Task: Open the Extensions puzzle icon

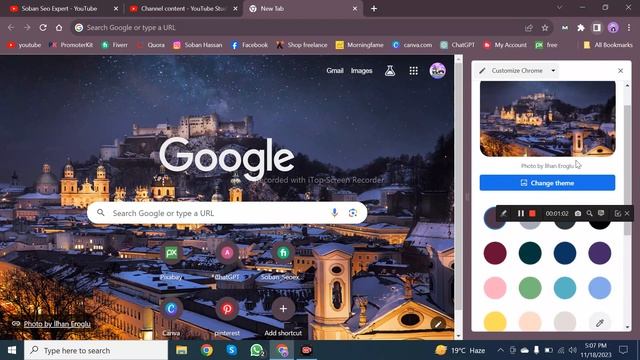Action: (581, 27)
